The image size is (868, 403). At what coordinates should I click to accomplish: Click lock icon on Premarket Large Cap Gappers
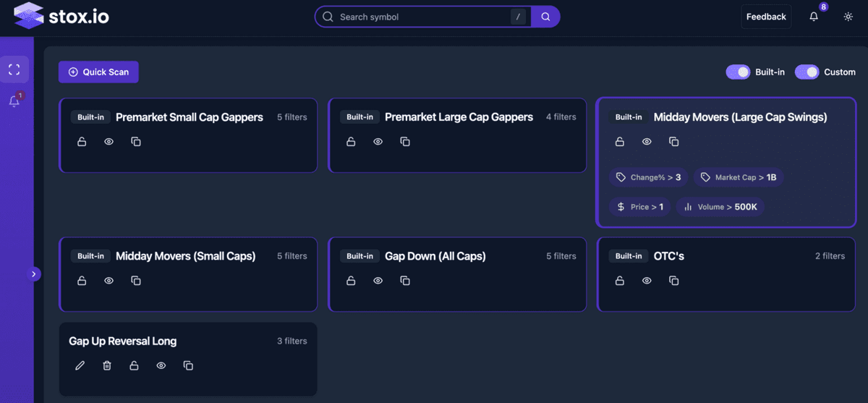(351, 142)
